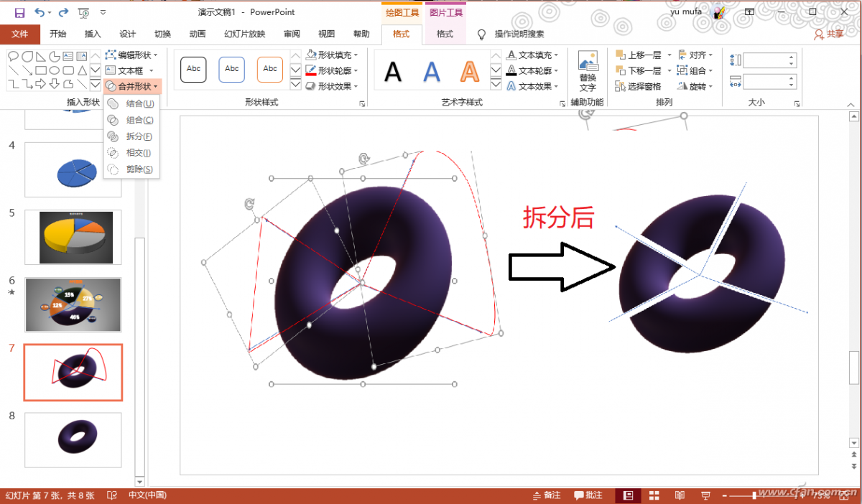This screenshot has height=504, width=862.
Task: Open the 视图 ribbon tab
Action: (327, 34)
